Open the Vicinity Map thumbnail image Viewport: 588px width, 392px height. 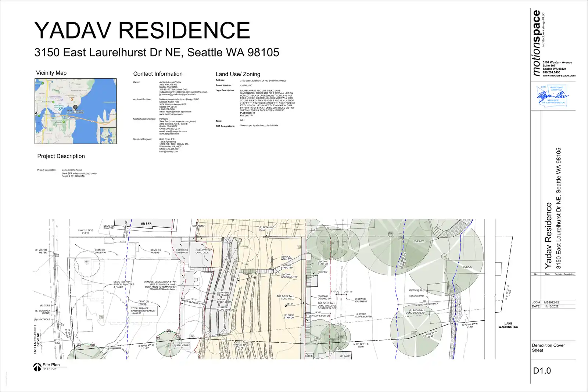75,111
